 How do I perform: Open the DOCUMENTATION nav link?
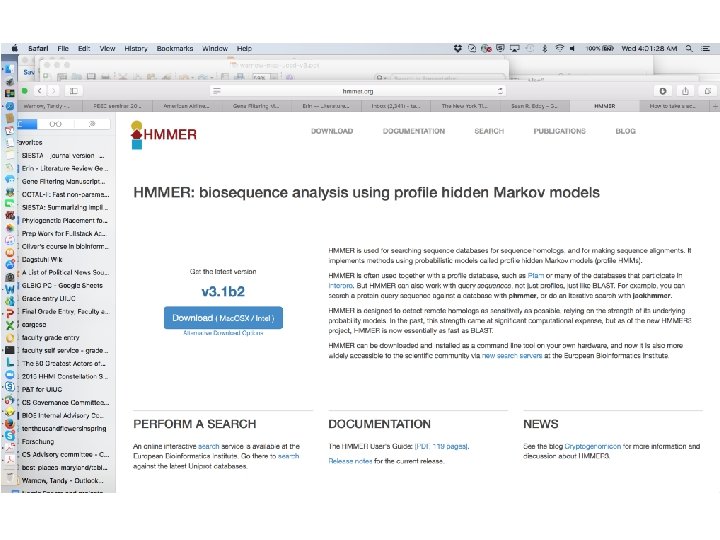click(414, 131)
